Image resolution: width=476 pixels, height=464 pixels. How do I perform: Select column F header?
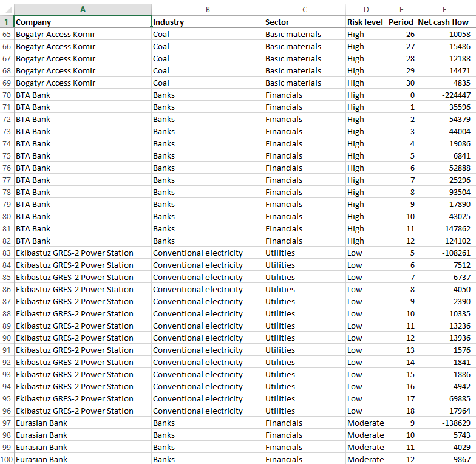pyautogui.click(x=444, y=10)
